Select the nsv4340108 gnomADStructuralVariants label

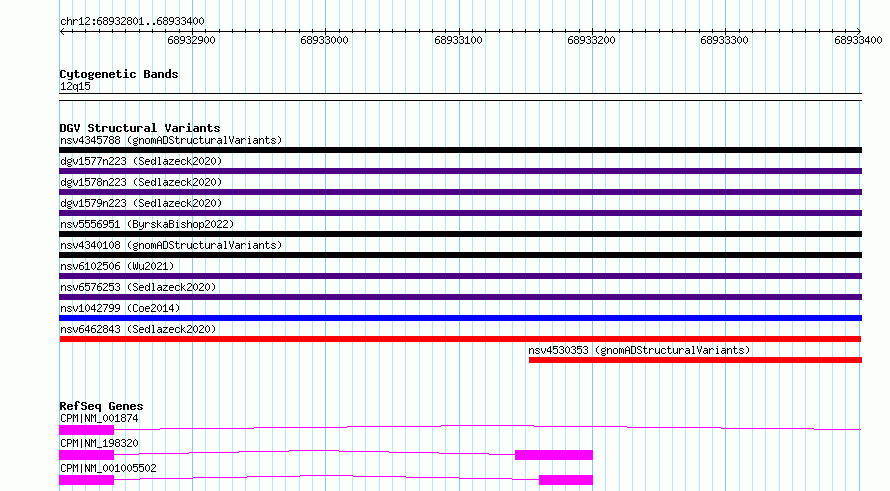[171, 245]
